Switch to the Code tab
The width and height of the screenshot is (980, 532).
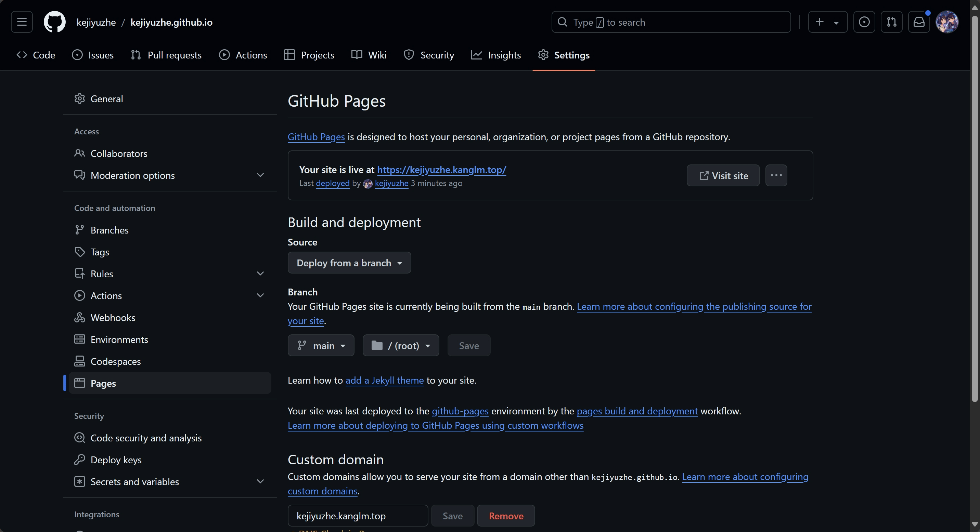[36, 55]
